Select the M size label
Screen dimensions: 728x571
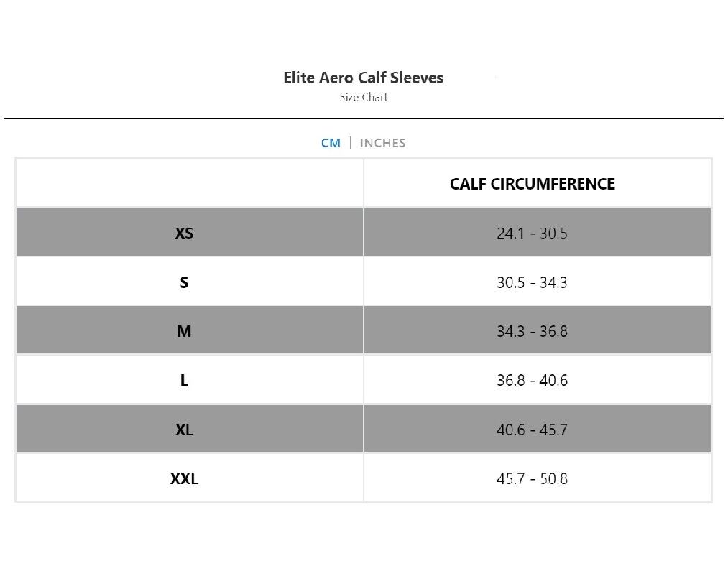(x=184, y=331)
